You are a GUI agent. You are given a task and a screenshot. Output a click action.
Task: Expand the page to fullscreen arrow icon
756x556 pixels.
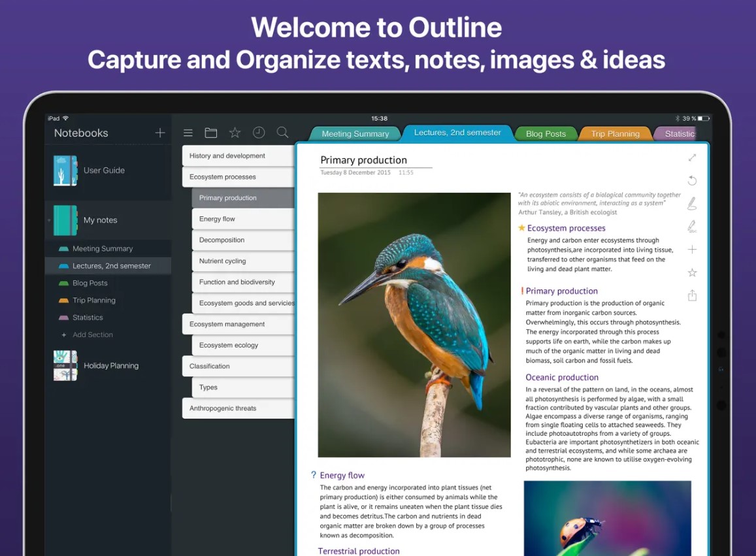(693, 157)
